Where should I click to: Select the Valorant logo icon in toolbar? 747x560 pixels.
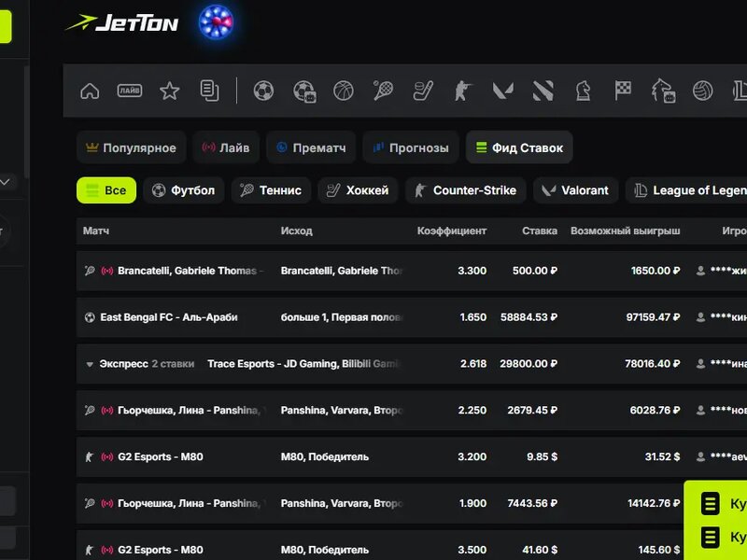pos(503,91)
